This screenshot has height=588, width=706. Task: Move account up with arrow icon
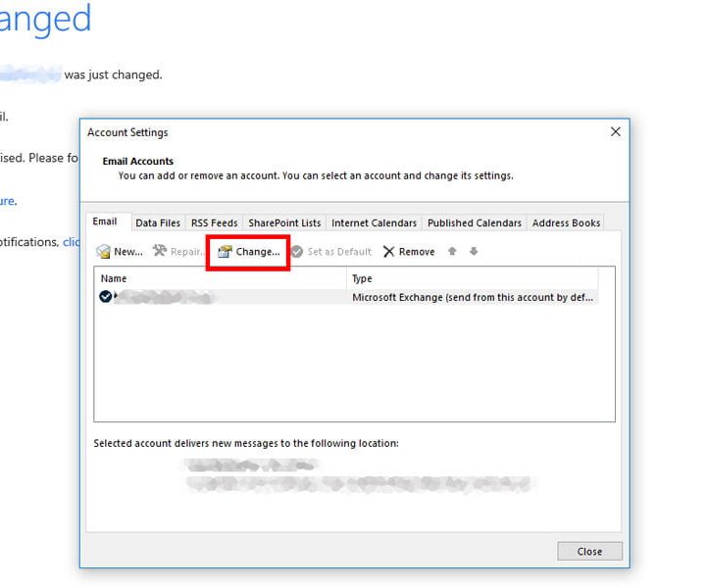pos(452,251)
